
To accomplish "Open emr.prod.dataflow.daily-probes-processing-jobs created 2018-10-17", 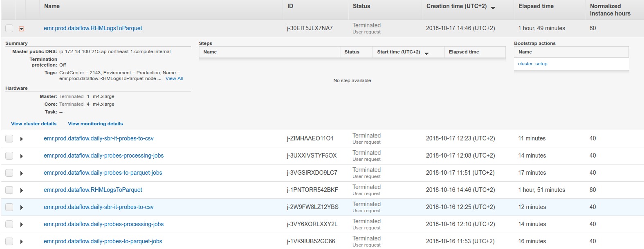I will 103,156.
